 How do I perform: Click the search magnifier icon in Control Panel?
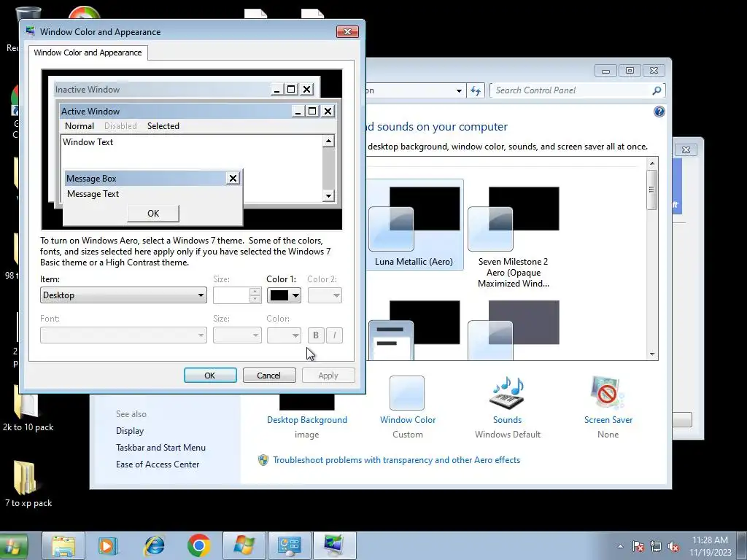tap(657, 90)
